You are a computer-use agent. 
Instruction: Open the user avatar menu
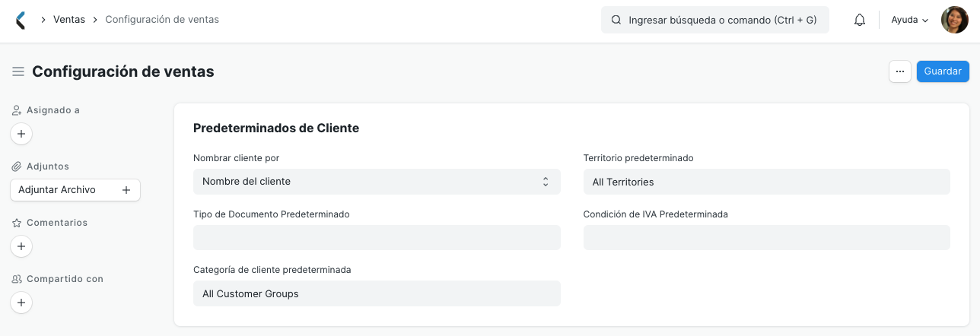tap(955, 21)
